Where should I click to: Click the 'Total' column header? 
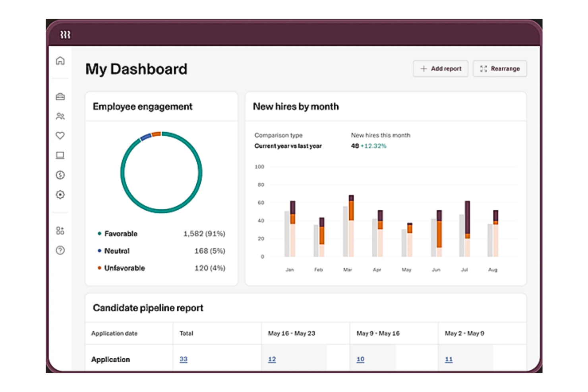tap(186, 333)
